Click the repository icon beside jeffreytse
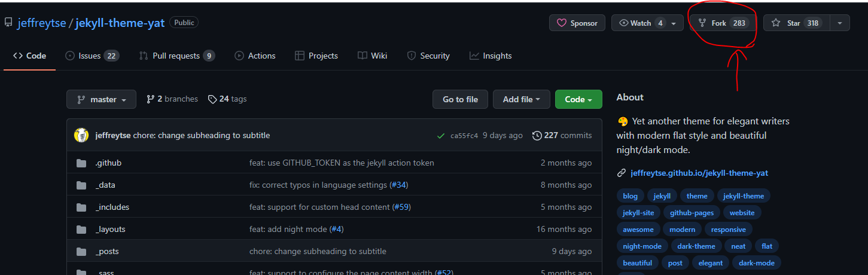The image size is (868, 275). (x=8, y=23)
